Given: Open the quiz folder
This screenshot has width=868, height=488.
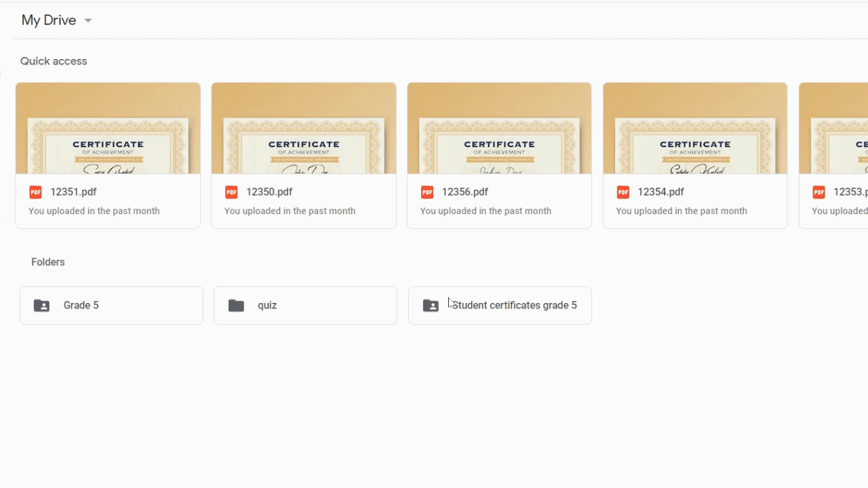Looking at the screenshot, I should 305,306.
